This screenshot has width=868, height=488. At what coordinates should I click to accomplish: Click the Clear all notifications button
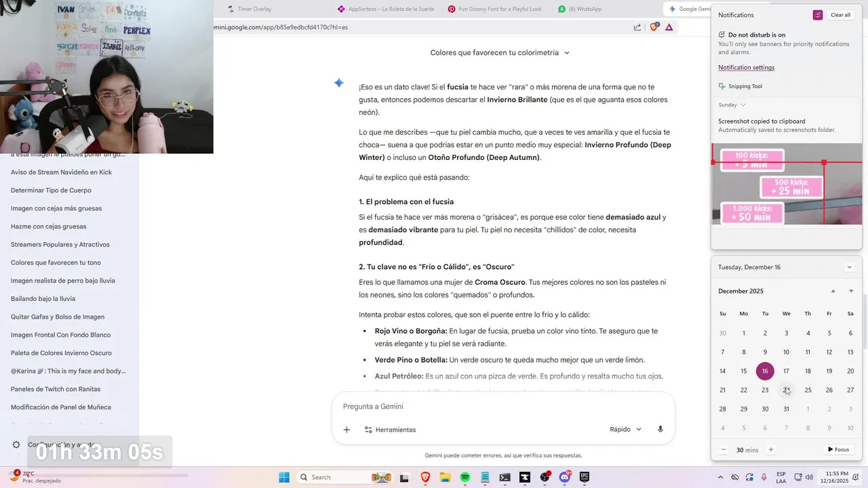[x=840, y=15]
